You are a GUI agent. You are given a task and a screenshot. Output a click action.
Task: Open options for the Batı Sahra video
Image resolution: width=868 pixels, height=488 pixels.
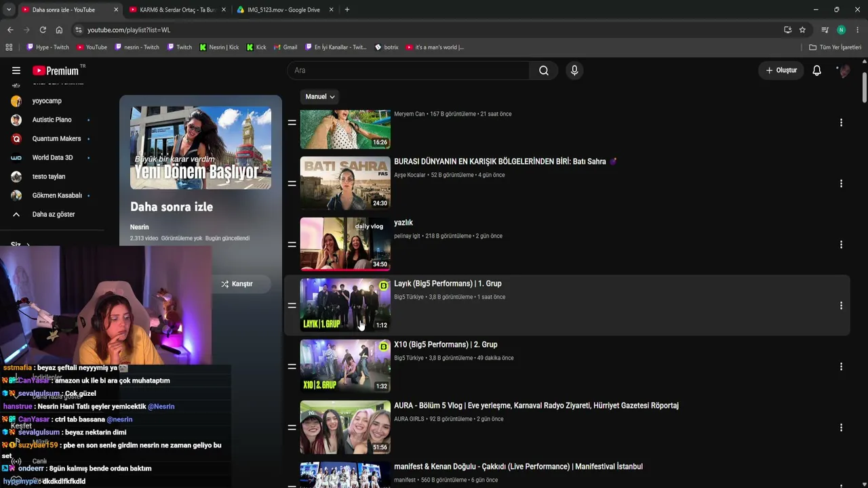click(841, 184)
